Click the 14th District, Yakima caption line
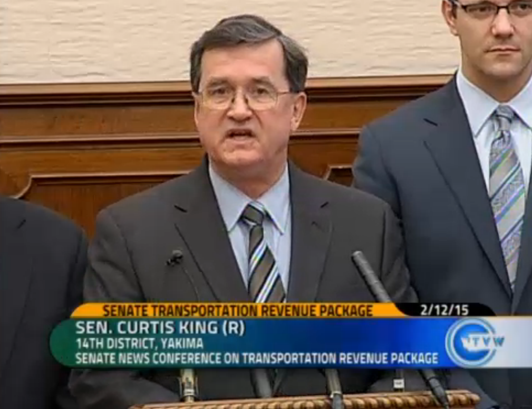 (x=139, y=344)
